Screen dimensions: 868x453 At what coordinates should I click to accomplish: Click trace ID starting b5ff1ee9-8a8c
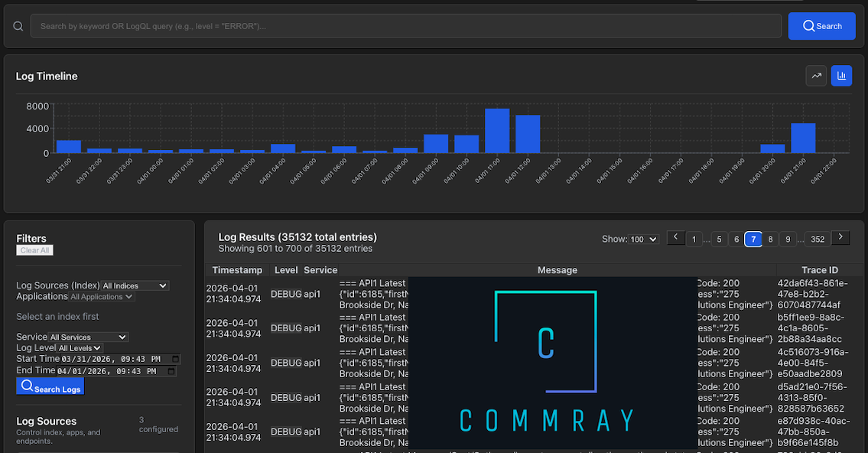(x=809, y=328)
